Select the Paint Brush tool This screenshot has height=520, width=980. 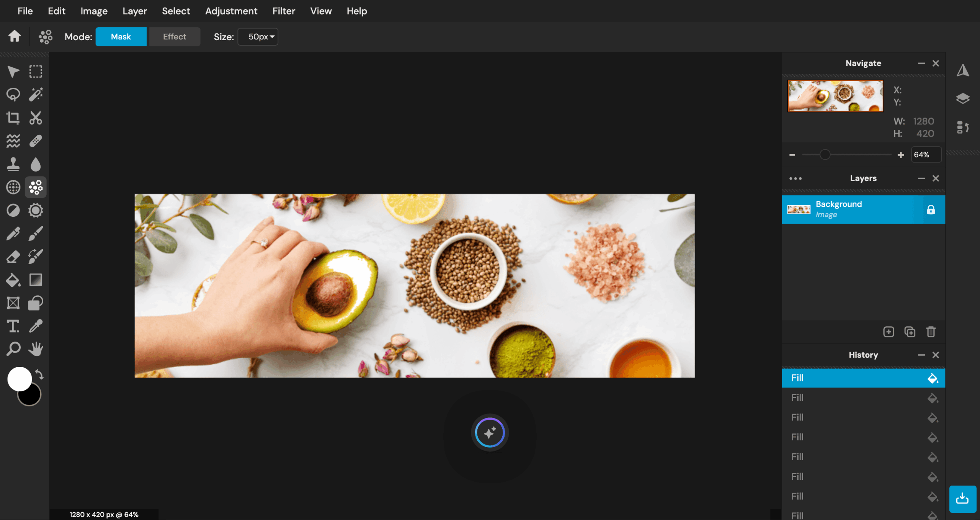click(36, 234)
